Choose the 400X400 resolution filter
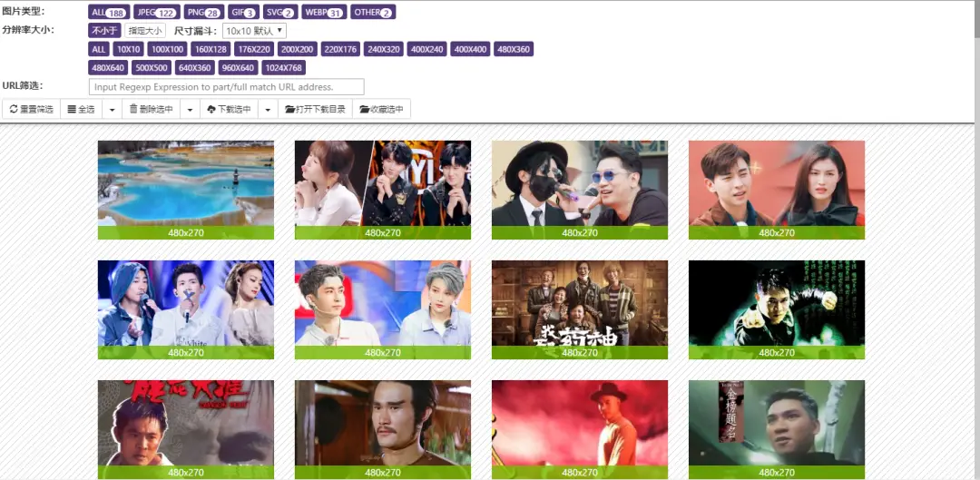 click(471, 49)
